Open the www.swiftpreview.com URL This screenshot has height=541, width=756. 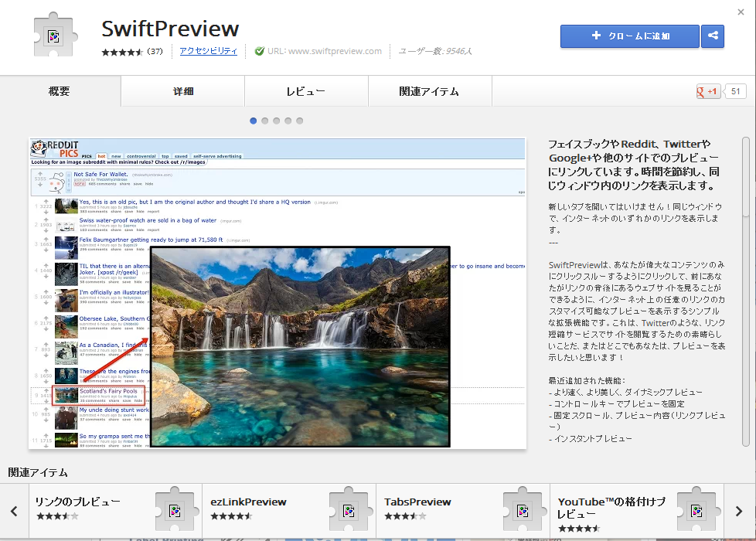point(335,51)
